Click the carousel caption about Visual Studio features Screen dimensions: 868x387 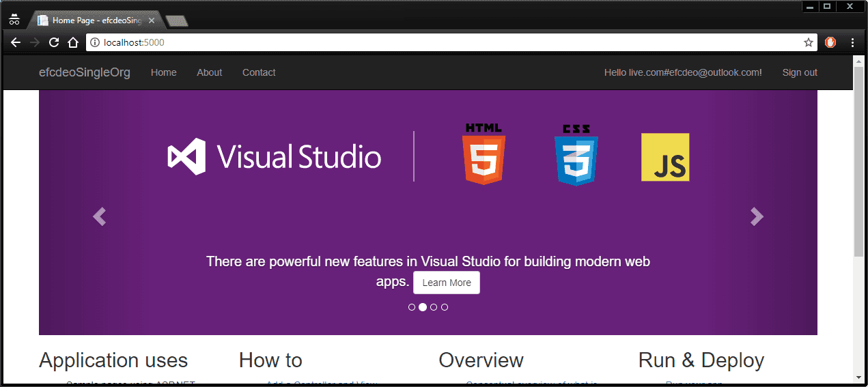click(x=428, y=271)
